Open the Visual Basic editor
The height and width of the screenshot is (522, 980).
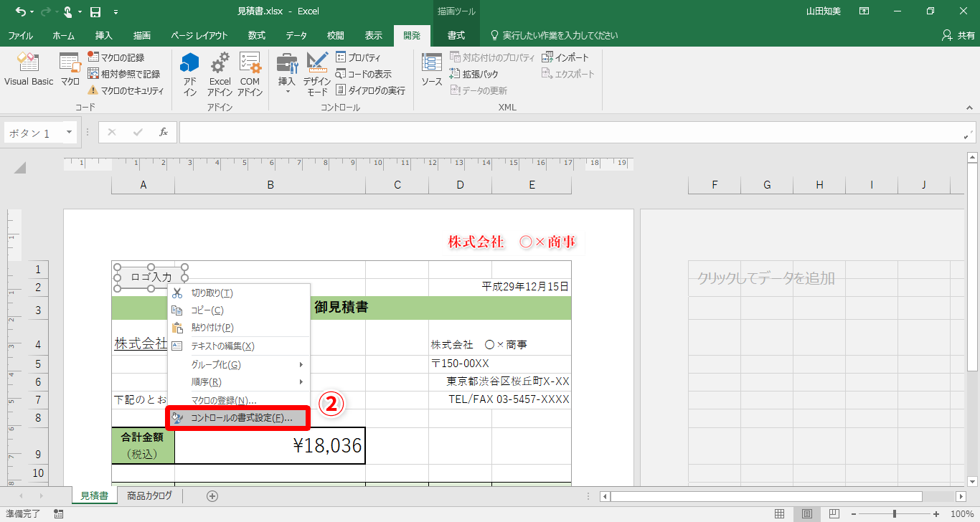click(x=29, y=70)
